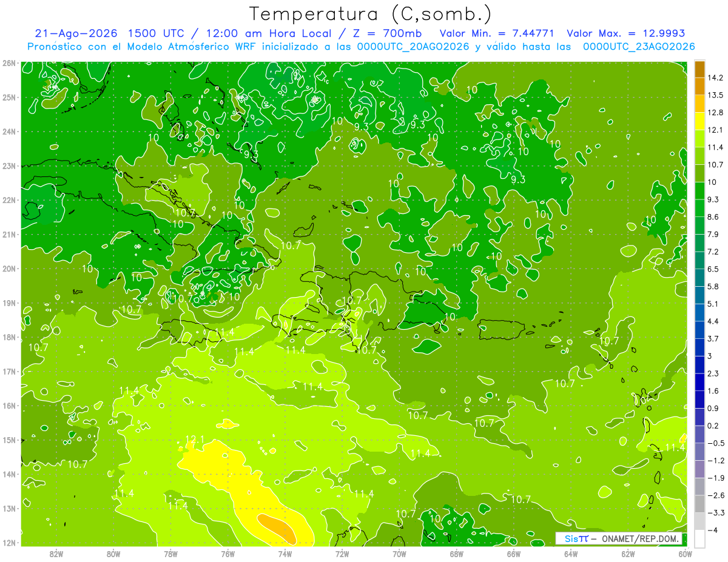Image resolution: width=728 pixels, height=562 pixels.
Task: Click the yellow legend swatch between 12.1 and 12.8
Action: [699, 121]
